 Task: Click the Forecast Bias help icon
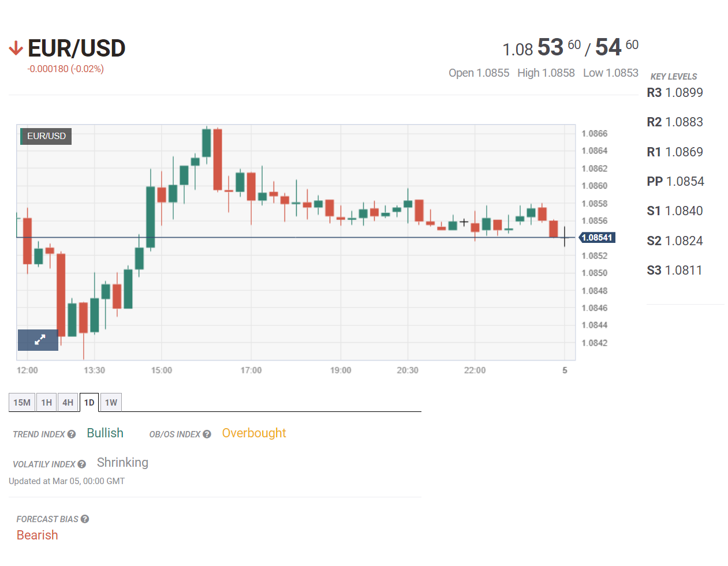pos(85,519)
